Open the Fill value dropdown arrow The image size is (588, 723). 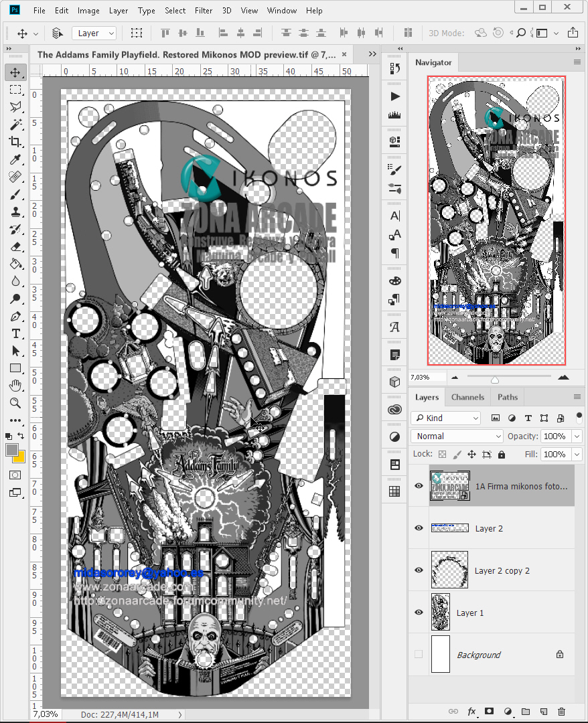point(577,455)
